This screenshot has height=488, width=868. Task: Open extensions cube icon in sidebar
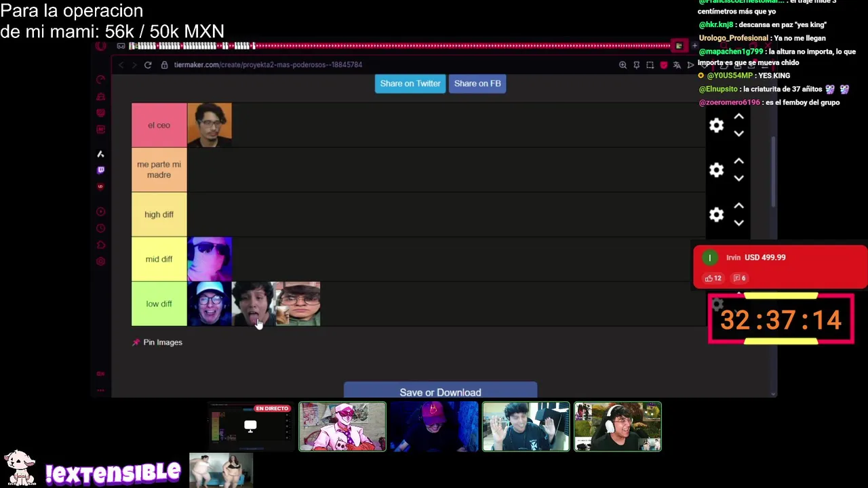100,245
